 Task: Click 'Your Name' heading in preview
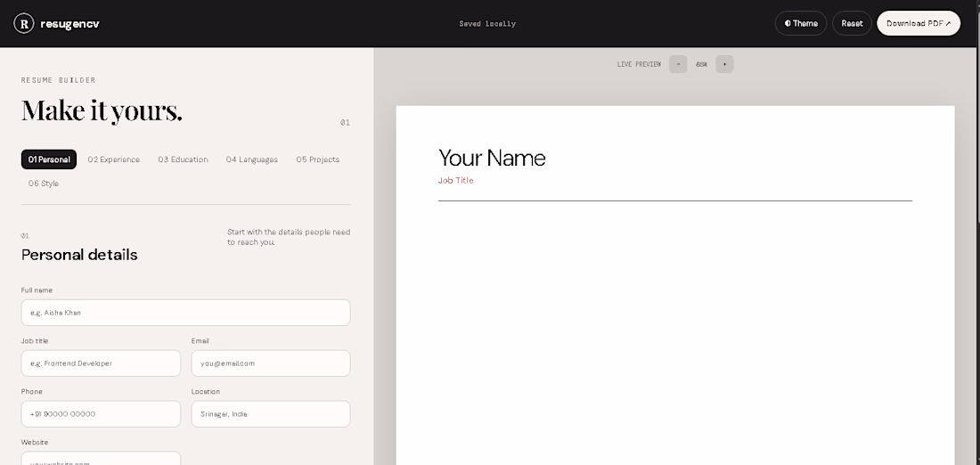pyautogui.click(x=492, y=158)
